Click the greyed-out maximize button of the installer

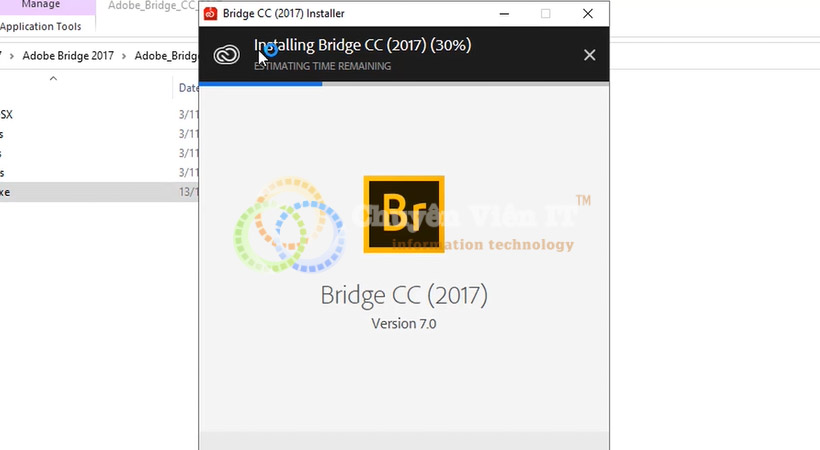tap(545, 14)
